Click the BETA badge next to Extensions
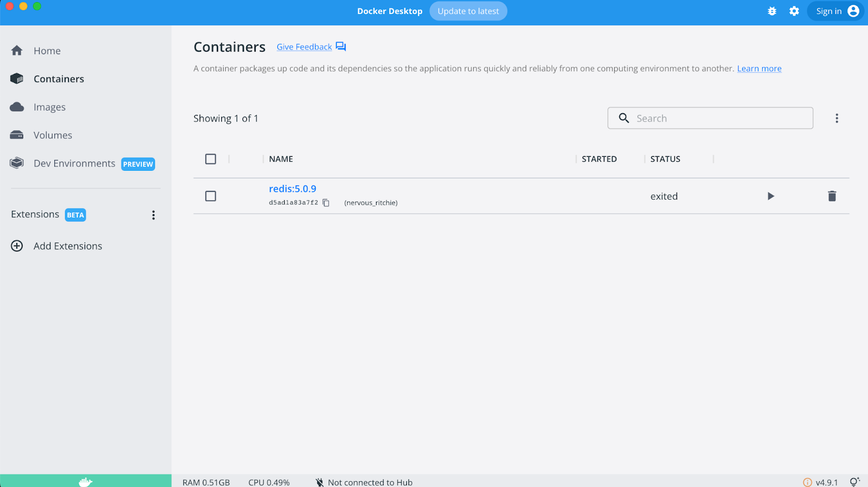Viewport: 868px width, 487px height. (x=75, y=215)
